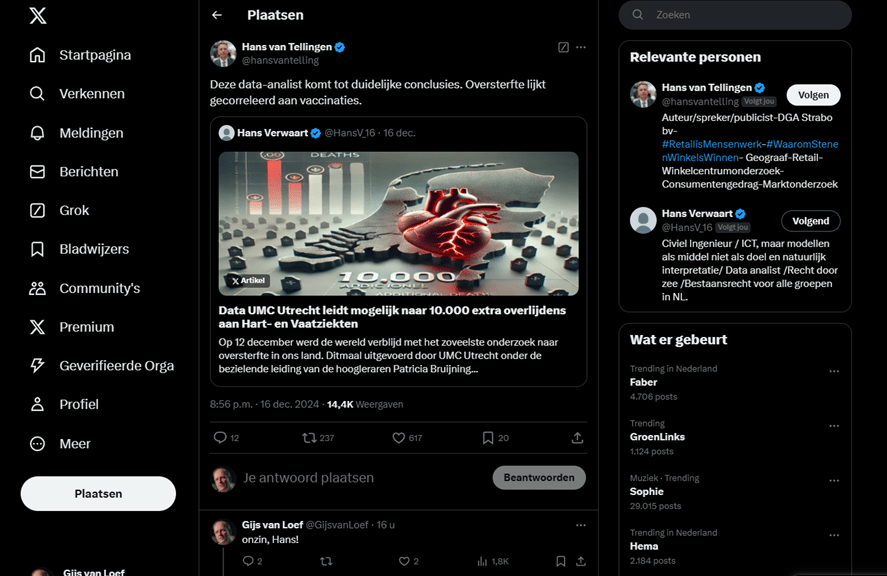Screen dimensions: 887x576
Task: Open Meldingen bell in sidebar
Action: pos(37,133)
